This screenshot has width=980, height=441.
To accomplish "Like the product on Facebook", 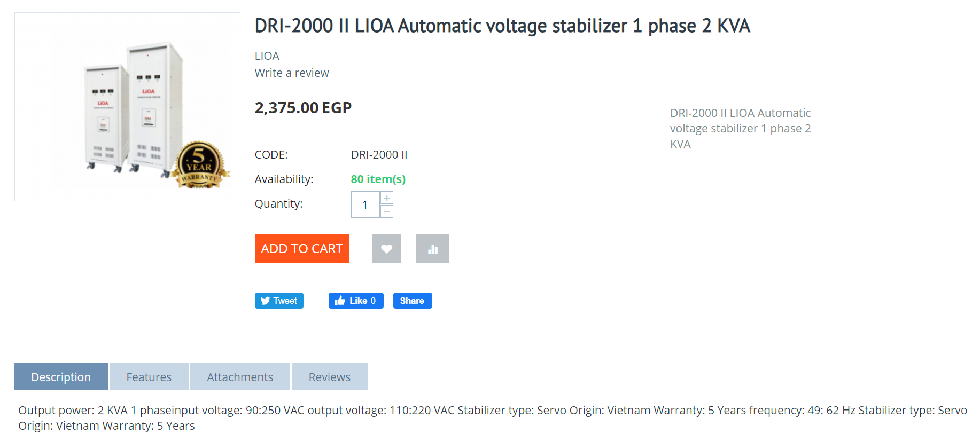I will (x=356, y=301).
